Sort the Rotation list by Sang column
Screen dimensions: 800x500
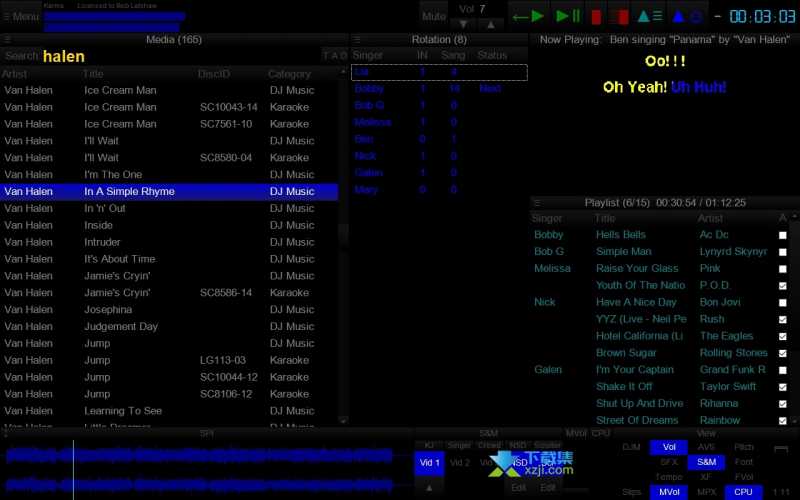point(453,55)
